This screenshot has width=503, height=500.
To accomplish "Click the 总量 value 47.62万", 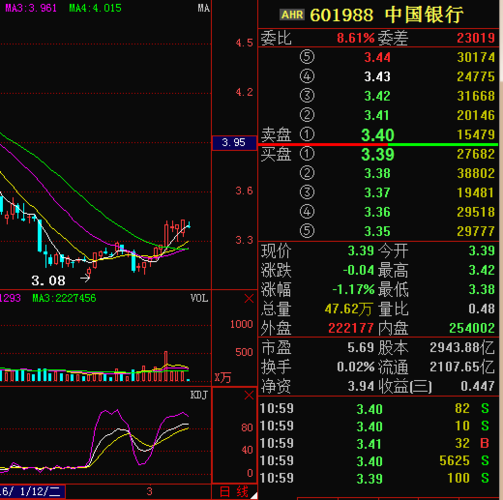I will coord(348,309).
